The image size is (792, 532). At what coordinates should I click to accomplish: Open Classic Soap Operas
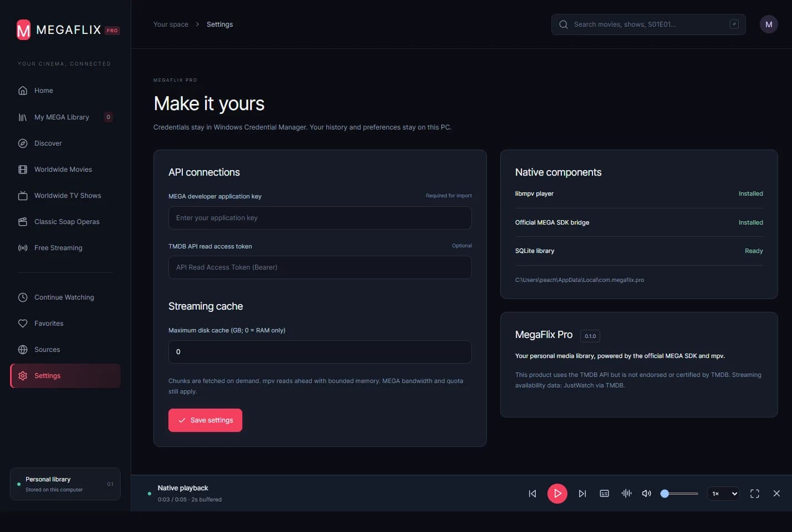coord(65,222)
